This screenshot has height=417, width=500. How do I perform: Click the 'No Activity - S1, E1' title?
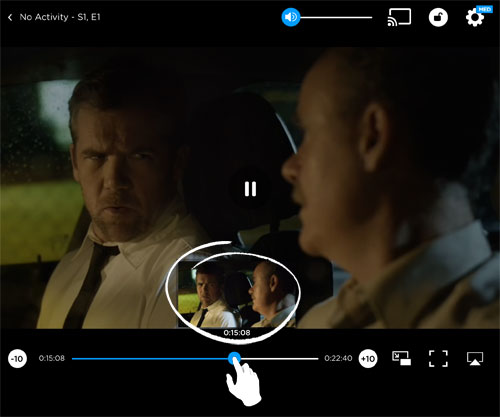60,17
